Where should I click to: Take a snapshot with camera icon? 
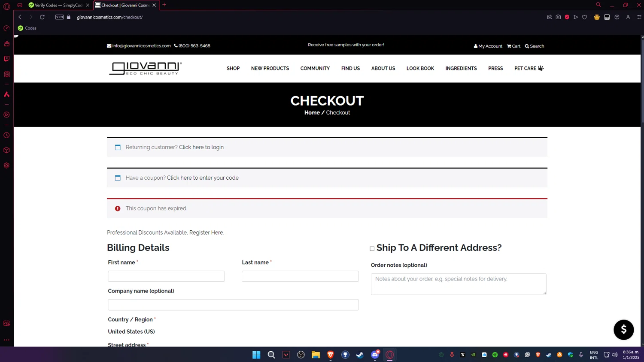coord(558,17)
